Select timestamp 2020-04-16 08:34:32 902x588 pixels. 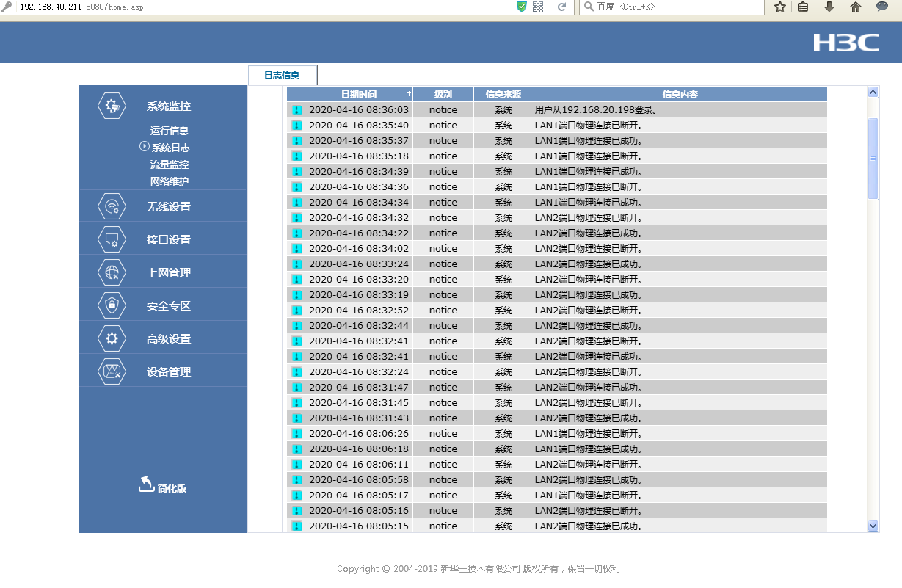359,218
